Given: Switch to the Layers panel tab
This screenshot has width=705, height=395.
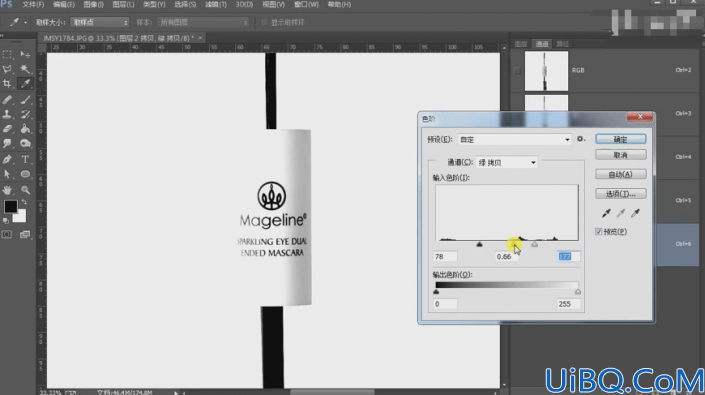Looking at the screenshot, I should (x=521, y=44).
